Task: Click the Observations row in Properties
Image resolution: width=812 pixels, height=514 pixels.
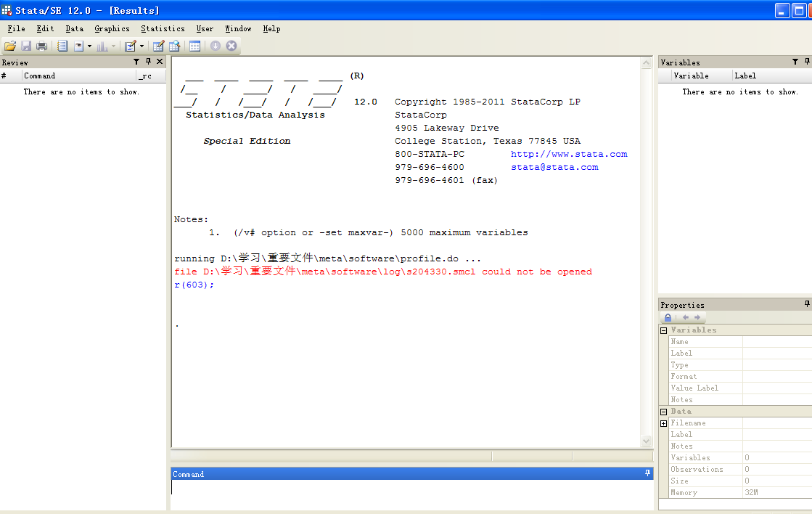Action: click(x=741, y=470)
